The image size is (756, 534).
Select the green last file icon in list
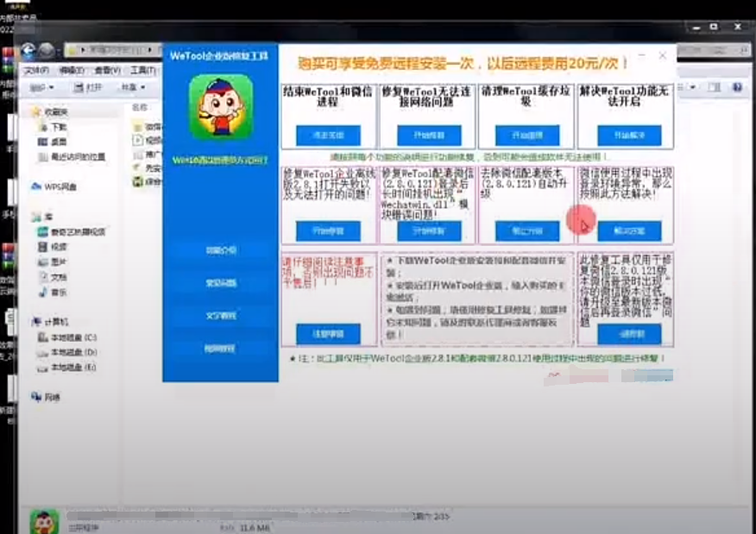tap(138, 182)
